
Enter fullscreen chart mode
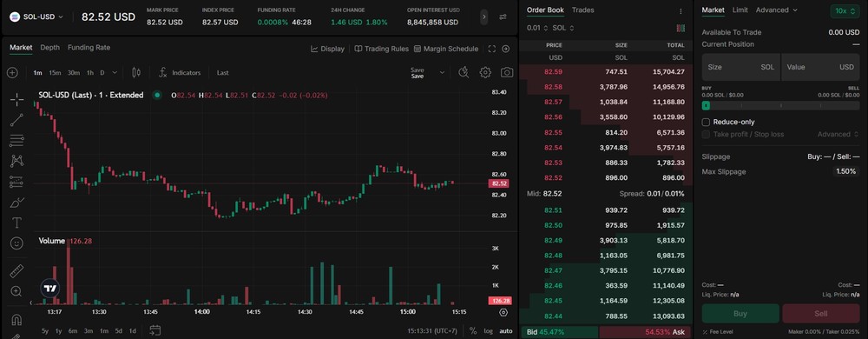pyautogui.click(x=491, y=49)
